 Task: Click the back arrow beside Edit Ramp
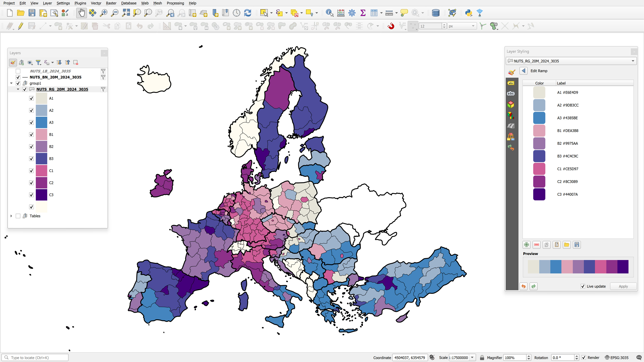coord(523,71)
